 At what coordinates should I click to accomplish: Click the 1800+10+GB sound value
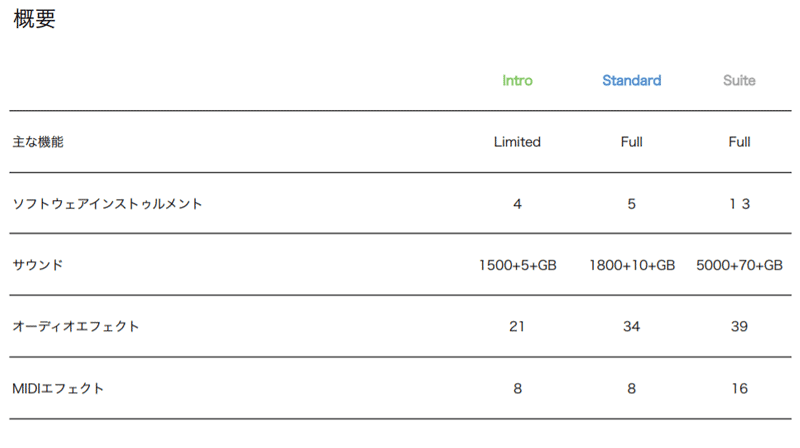tap(632, 265)
